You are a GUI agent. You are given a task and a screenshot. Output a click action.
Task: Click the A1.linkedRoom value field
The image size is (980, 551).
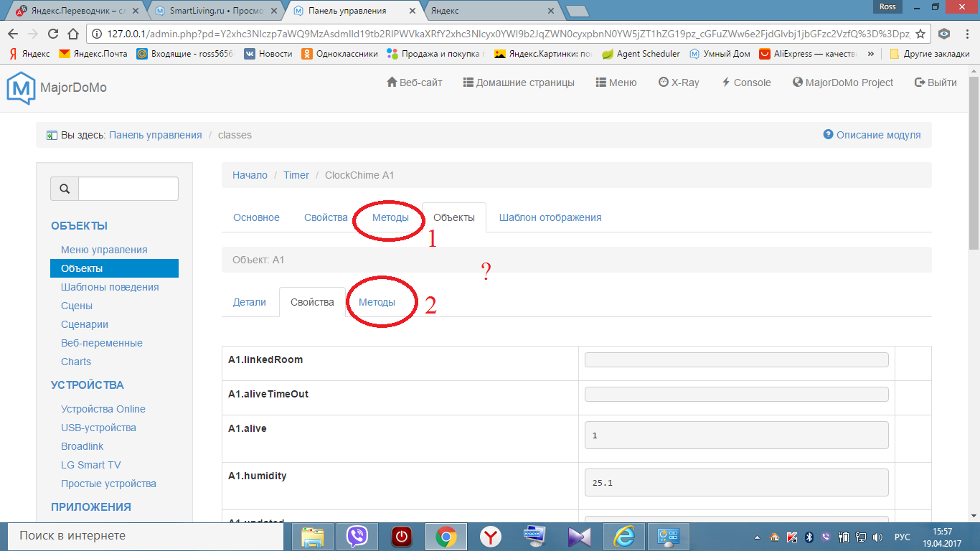pos(737,360)
